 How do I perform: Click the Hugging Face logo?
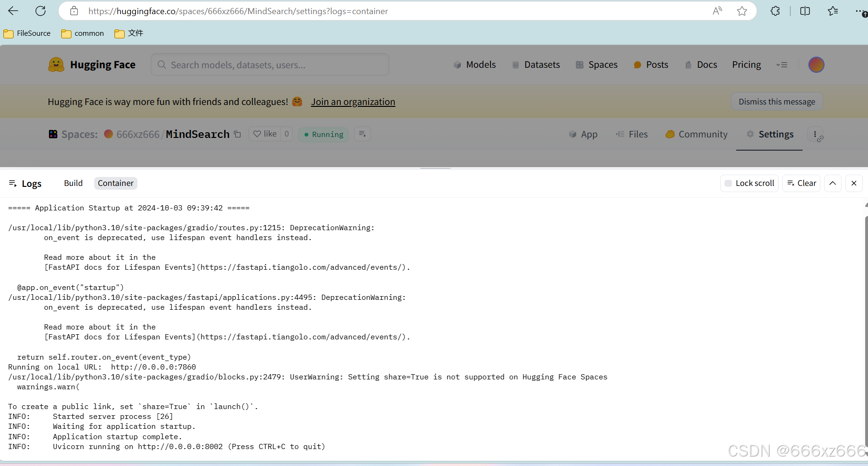coord(92,64)
